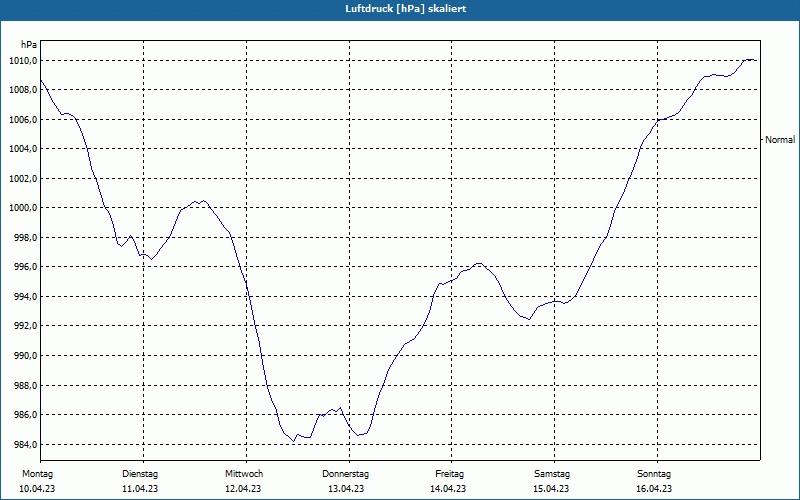Viewport: 800px width, 500px height.
Task: Click the 'Normal' pressure marker label
Action: [x=780, y=139]
